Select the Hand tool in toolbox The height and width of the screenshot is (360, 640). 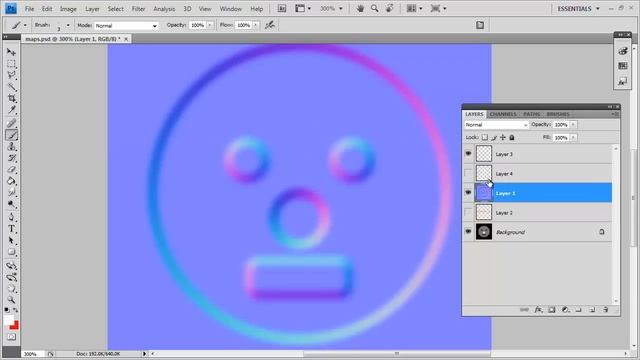tap(11, 289)
